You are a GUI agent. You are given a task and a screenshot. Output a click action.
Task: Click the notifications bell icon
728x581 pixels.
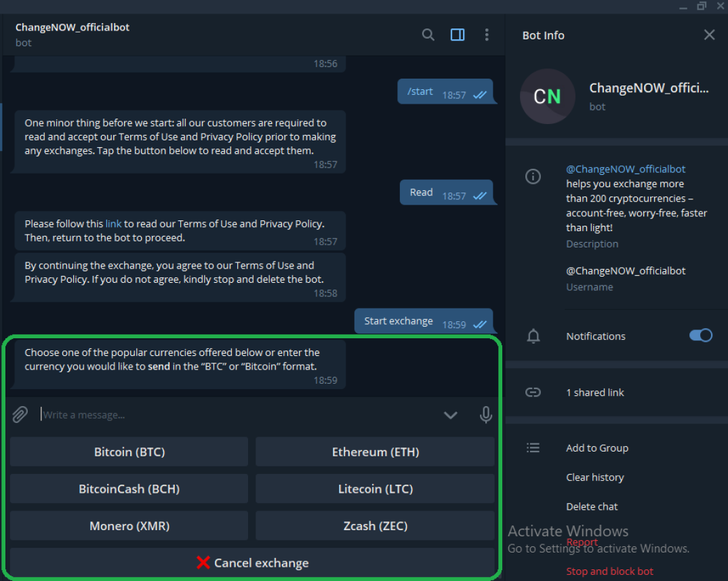(533, 336)
